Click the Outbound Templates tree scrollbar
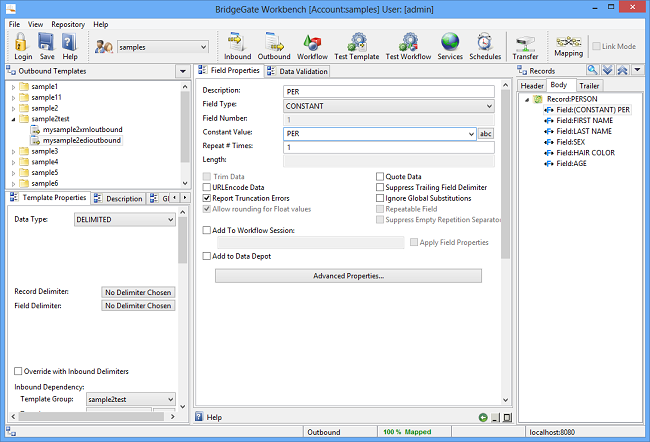 coord(185,126)
